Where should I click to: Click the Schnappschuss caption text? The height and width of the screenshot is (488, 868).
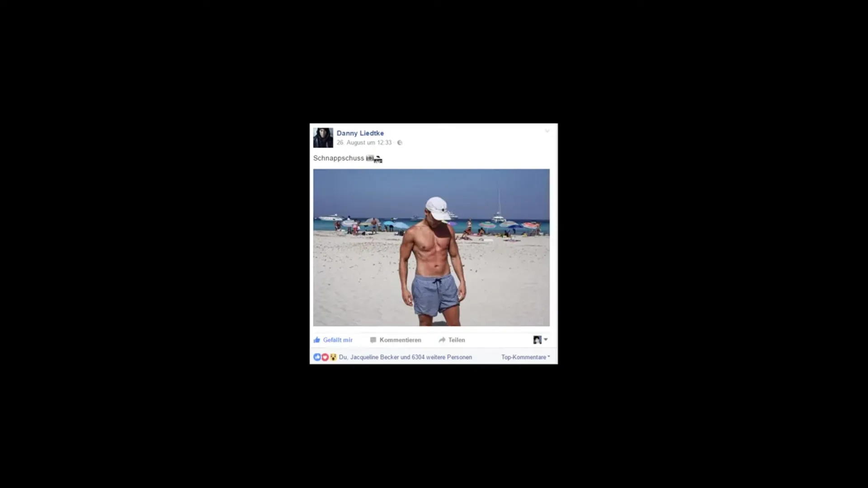tap(339, 158)
